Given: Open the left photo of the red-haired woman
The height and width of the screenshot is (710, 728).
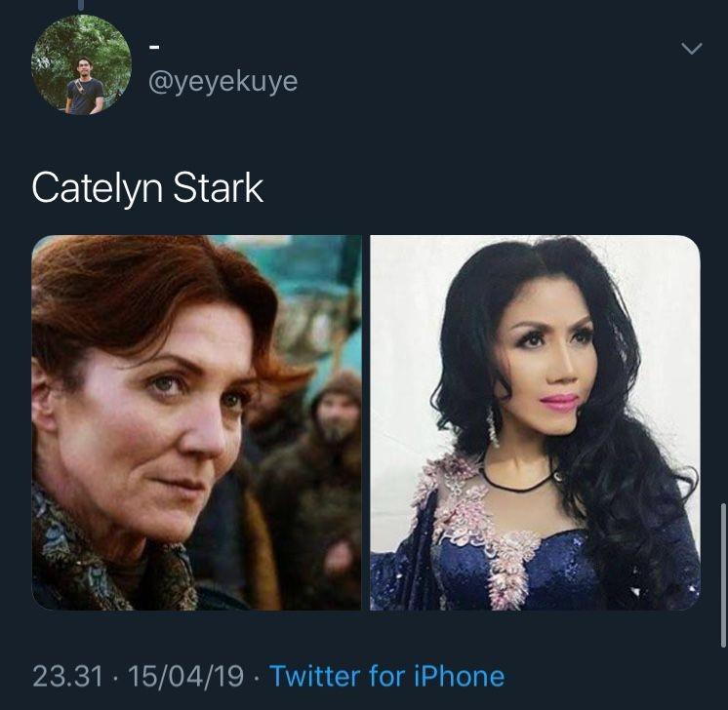Looking at the screenshot, I should (196, 422).
